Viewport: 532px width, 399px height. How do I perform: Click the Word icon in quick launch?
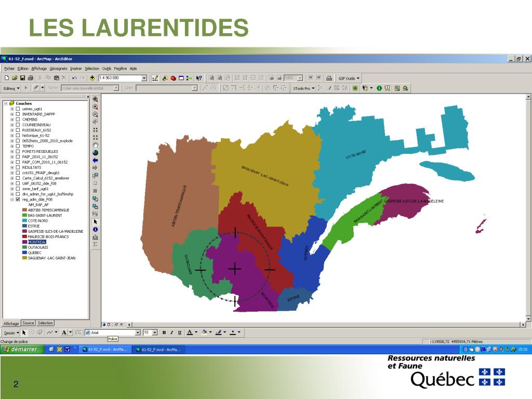pyautogui.click(x=67, y=349)
